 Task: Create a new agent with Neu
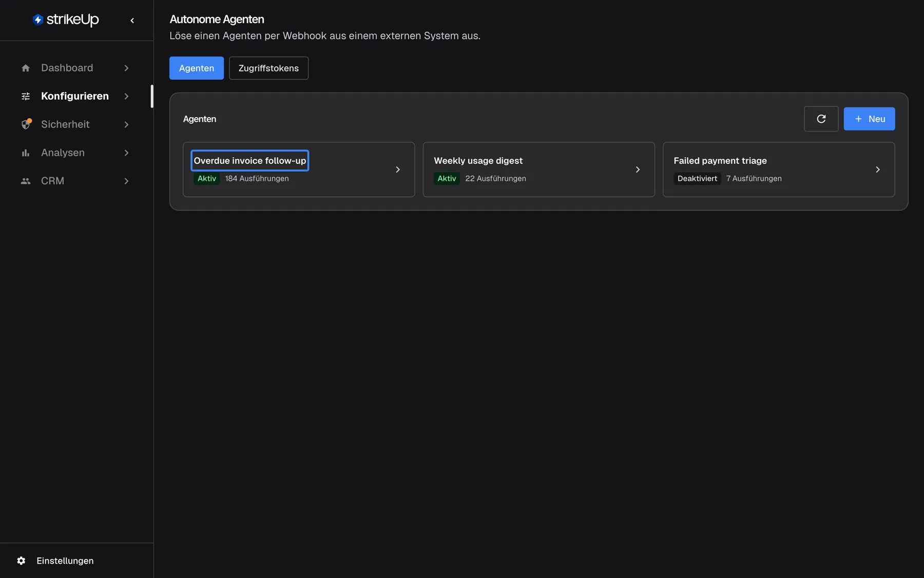pyautogui.click(x=869, y=119)
